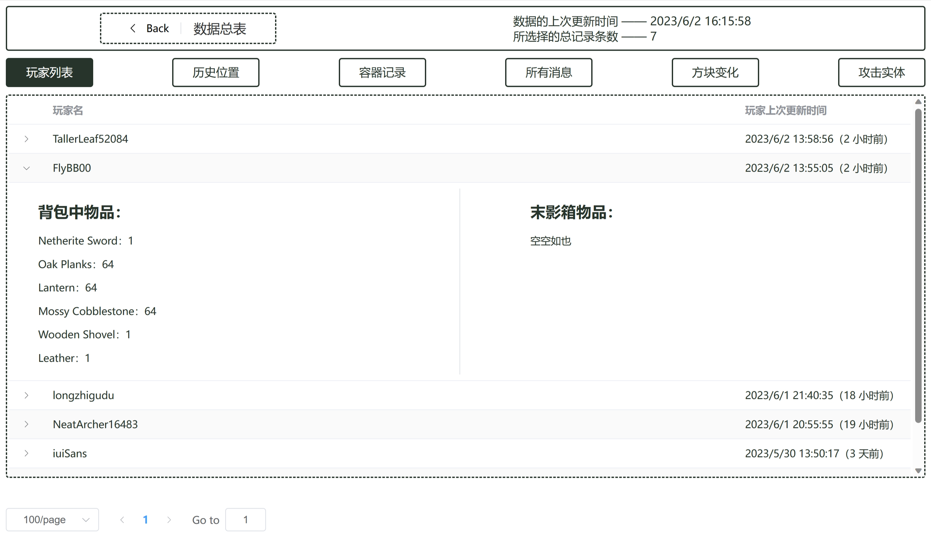Click next page arrow in pagination
This screenshot has width=931, height=560.
click(169, 520)
